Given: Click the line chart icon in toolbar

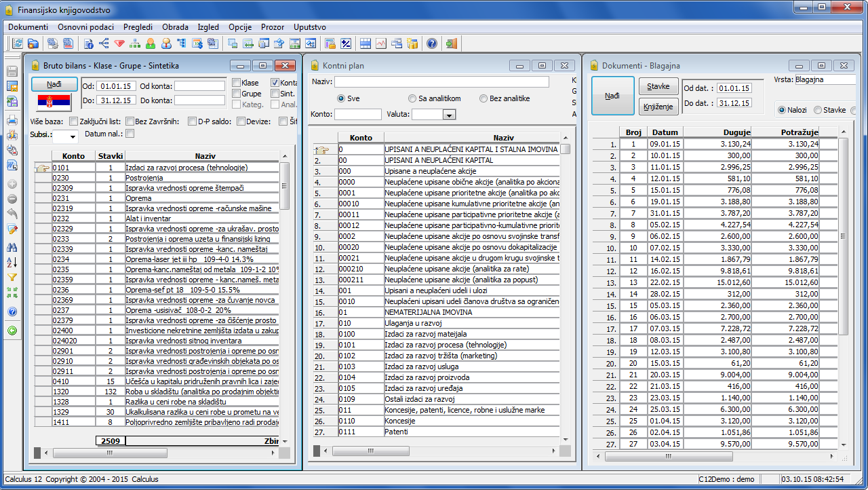Looking at the screenshot, I should point(382,43).
